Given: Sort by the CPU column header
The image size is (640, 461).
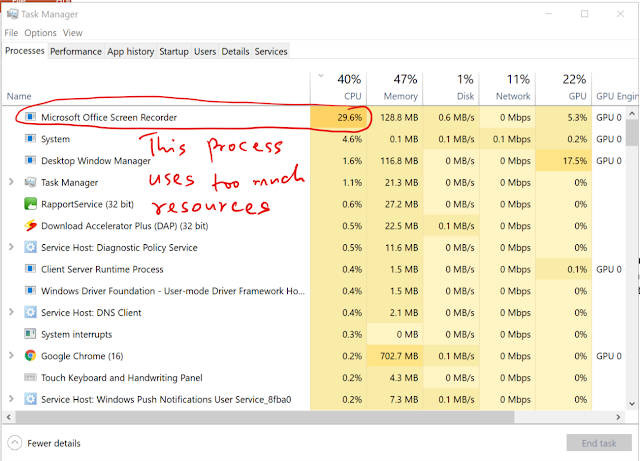Looking at the screenshot, I should [x=338, y=88].
